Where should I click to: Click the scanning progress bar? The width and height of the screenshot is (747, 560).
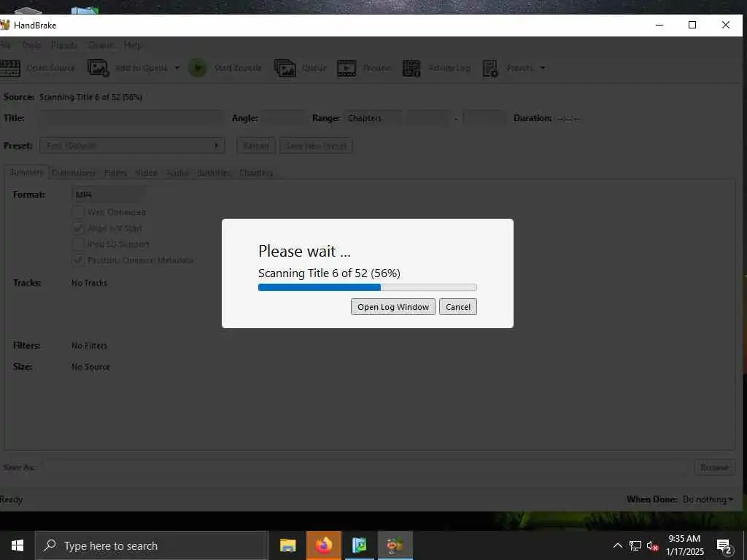pyautogui.click(x=368, y=287)
